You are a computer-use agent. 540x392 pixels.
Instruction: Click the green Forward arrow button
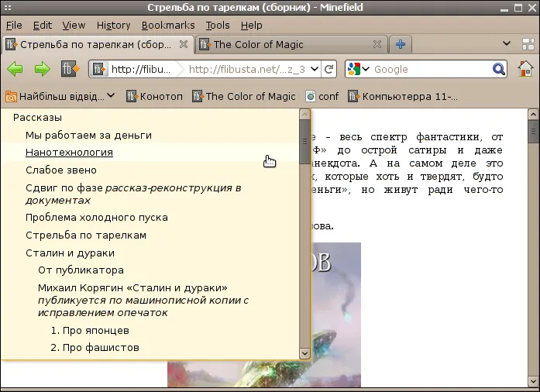[x=42, y=69]
